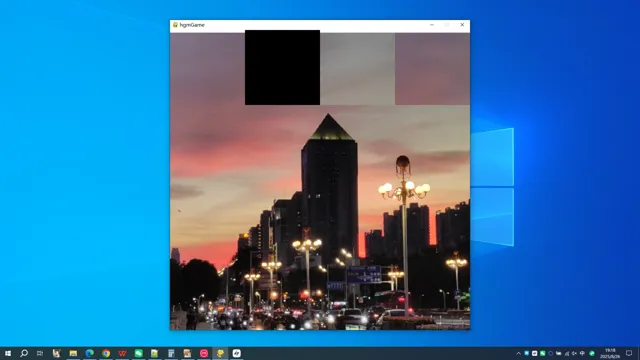Click the disabled maximize button of hgmGame
This screenshot has width=640, height=360.
[447, 25]
